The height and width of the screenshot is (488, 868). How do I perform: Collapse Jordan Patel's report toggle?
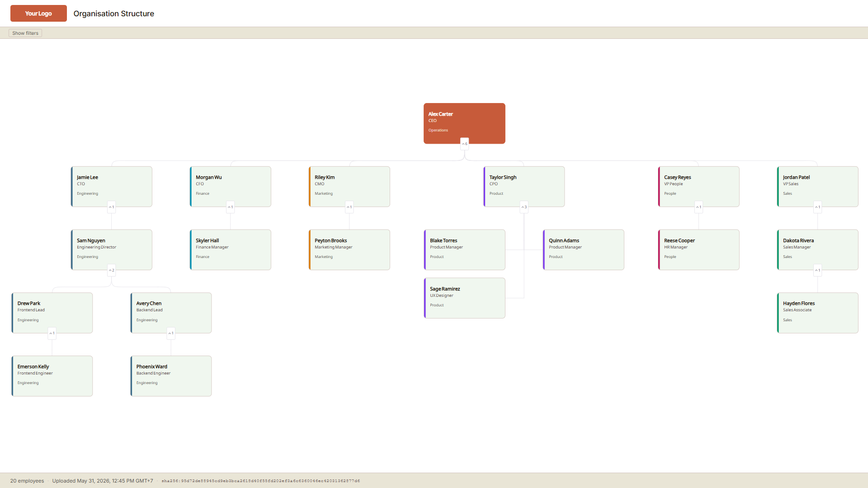[817, 207]
